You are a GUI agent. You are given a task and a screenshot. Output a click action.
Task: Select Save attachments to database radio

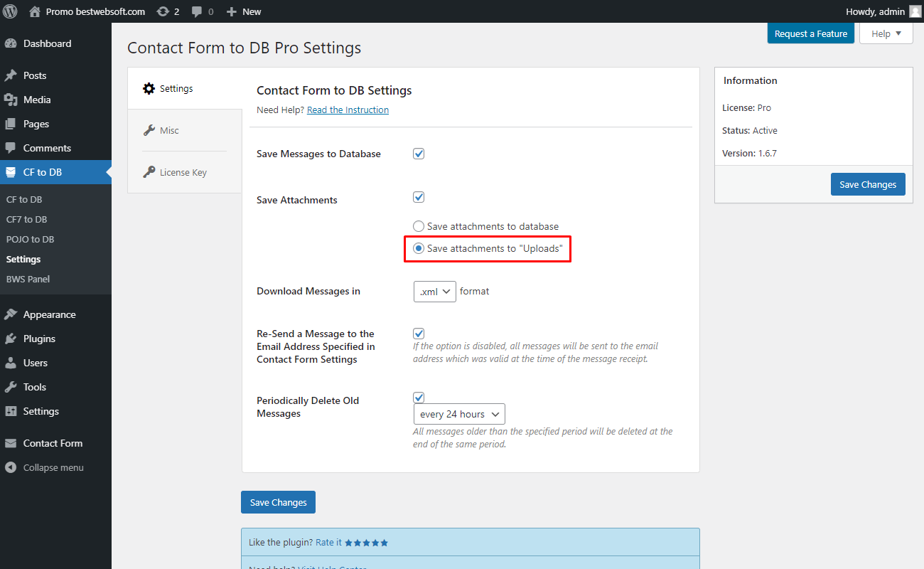coord(419,226)
